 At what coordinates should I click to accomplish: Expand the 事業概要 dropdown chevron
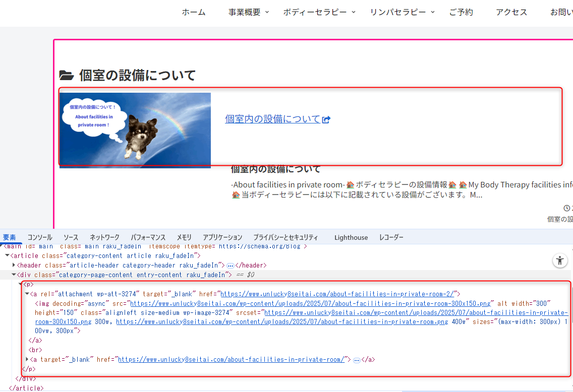pyautogui.click(x=267, y=12)
